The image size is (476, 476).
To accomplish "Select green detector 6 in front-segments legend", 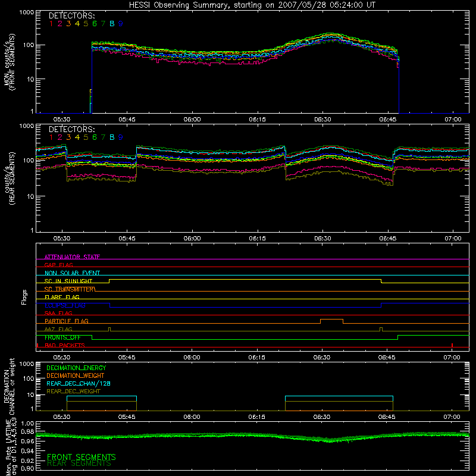I will pos(95,24).
